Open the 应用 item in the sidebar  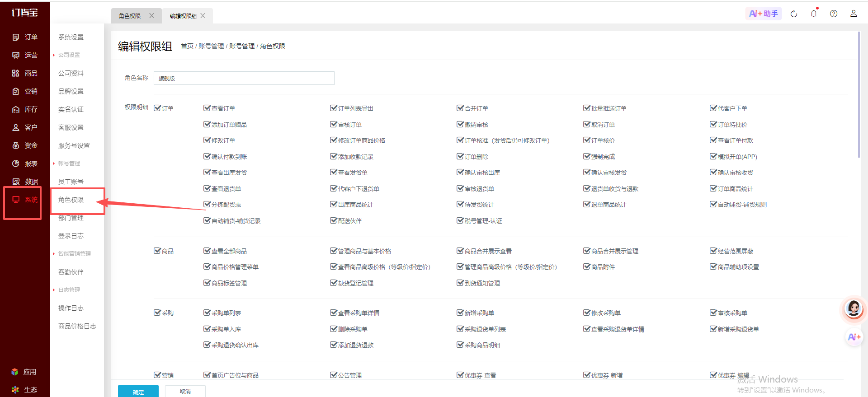(x=25, y=372)
